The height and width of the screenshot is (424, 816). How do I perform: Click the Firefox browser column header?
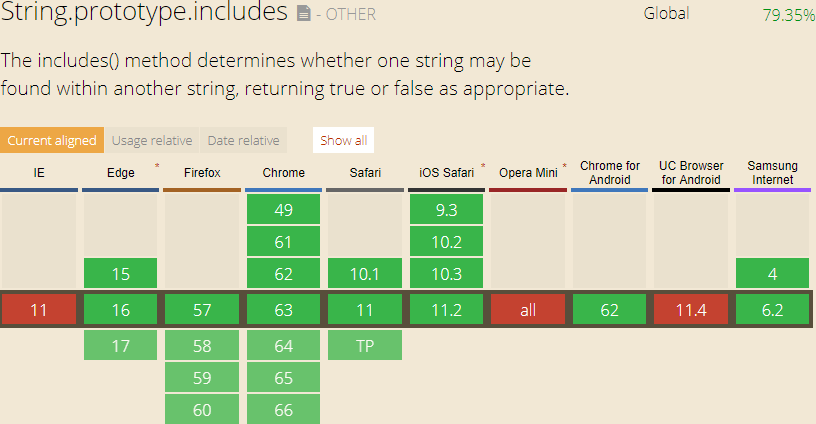click(x=202, y=173)
